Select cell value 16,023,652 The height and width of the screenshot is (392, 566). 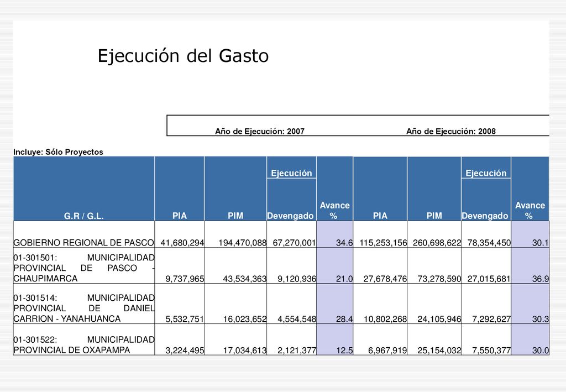pos(245,319)
